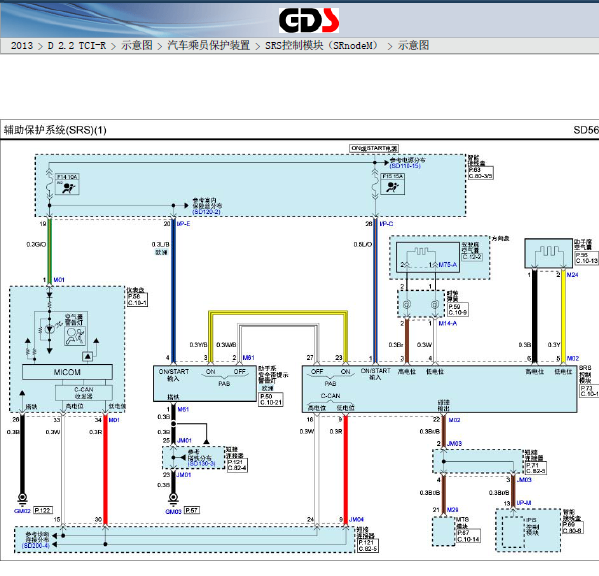Click M01 connector label at pin 34

pos(114,420)
